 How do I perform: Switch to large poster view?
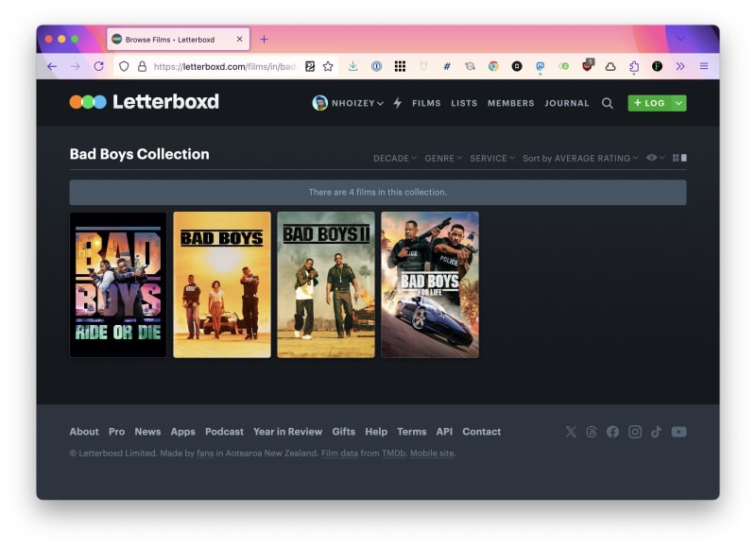(684, 158)
